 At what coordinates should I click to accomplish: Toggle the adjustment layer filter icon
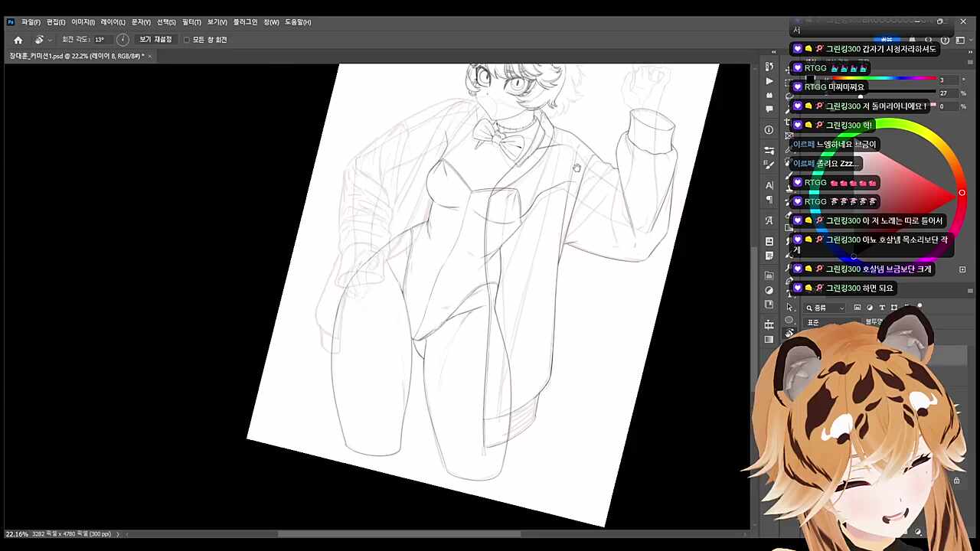[x=870, y=308]
